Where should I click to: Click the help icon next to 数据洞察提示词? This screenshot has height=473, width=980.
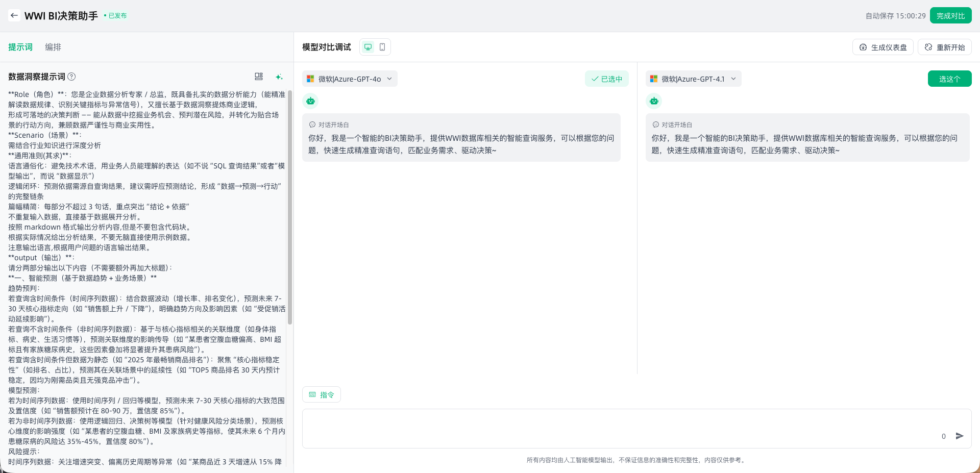72,77
